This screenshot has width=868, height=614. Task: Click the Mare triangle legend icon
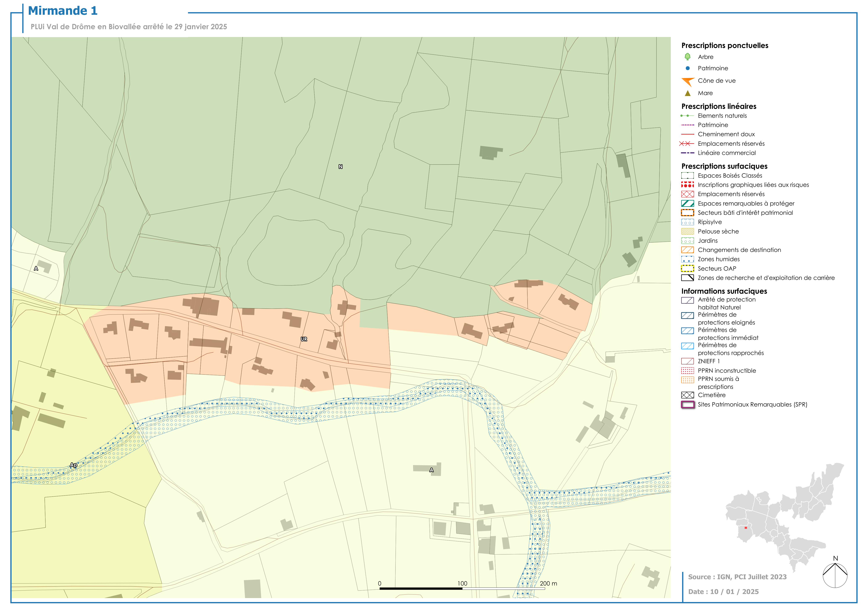tap(687, 93)
